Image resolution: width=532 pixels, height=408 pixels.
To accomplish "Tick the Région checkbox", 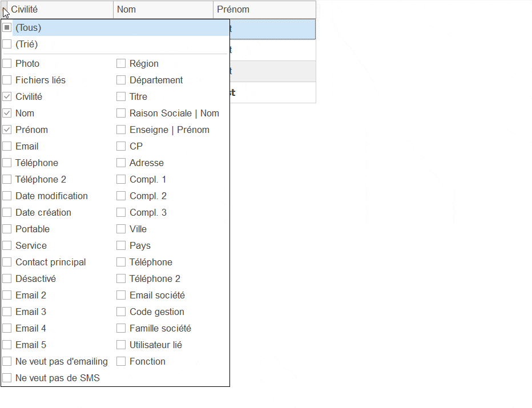I will (x=121, y=63).
